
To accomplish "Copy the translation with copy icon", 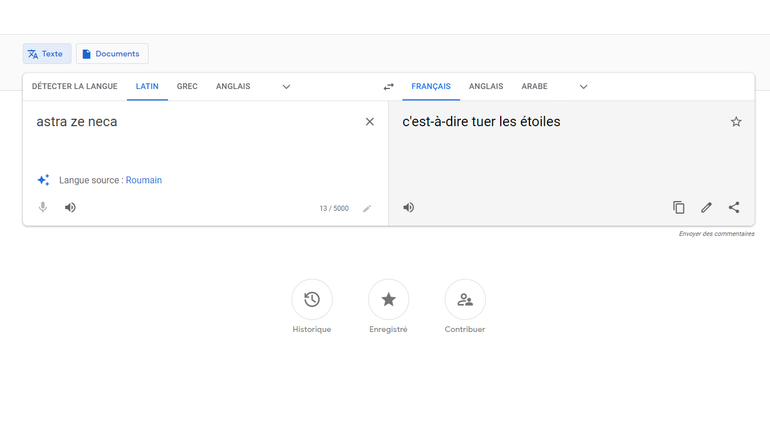I will tap(678, 208).
